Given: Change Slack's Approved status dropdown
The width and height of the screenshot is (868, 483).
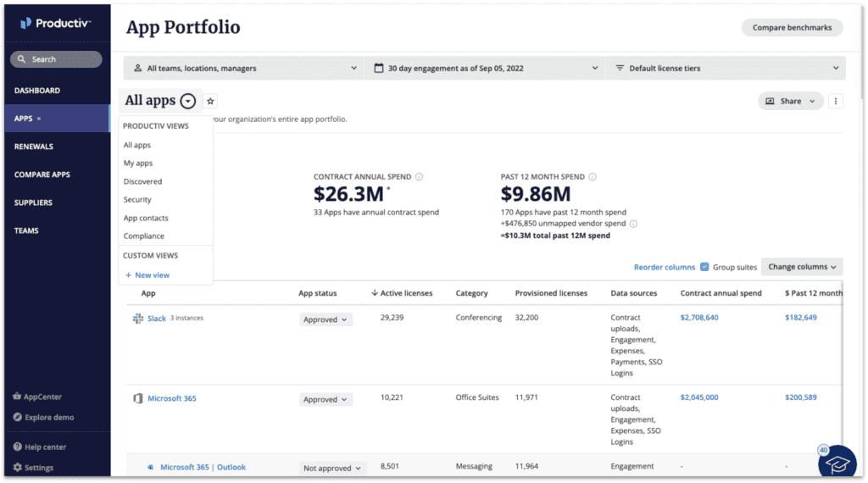Looking at the screenshot, I should (325, 319).
